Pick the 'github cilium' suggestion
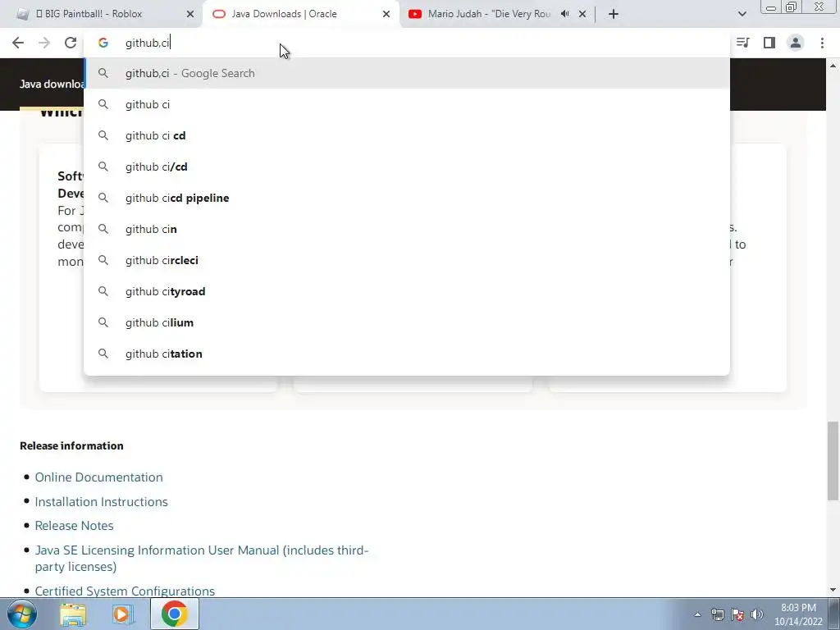 pos(407,322)
